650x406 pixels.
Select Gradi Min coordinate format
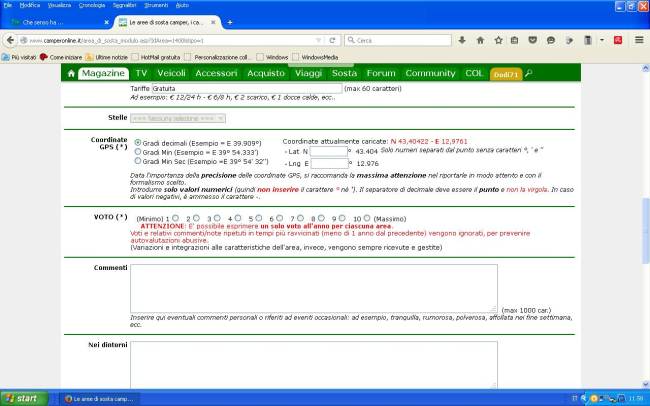[x=138, y=151]
